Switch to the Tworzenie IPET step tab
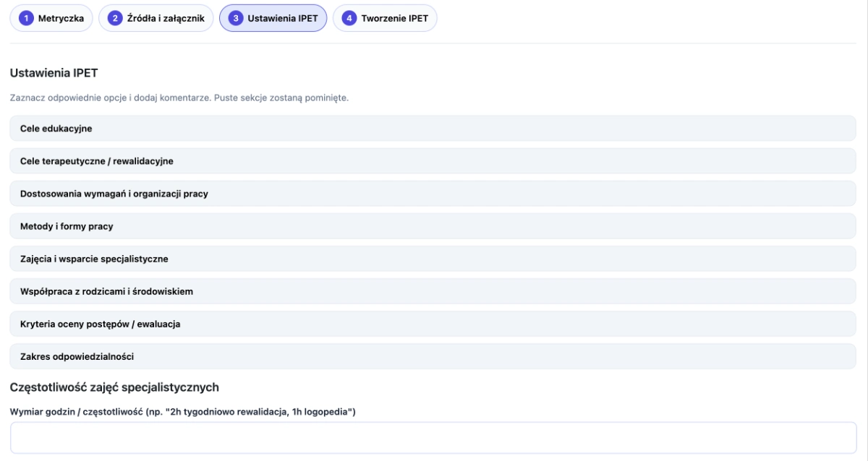The width and height of the screenshot is (868, 461). point(394,19)
